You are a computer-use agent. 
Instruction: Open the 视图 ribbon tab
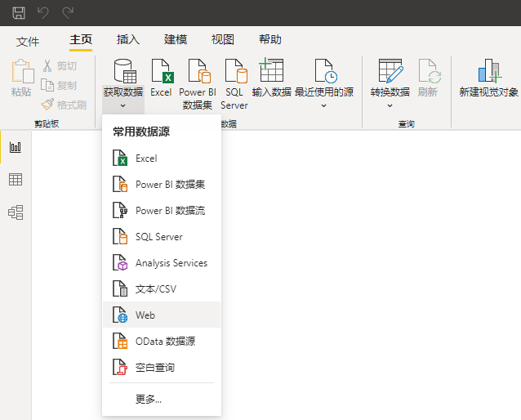coord(223,39)
